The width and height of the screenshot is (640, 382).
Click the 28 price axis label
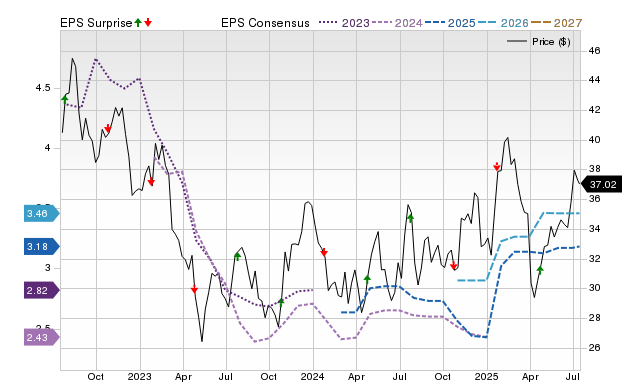tap(594, 318)
